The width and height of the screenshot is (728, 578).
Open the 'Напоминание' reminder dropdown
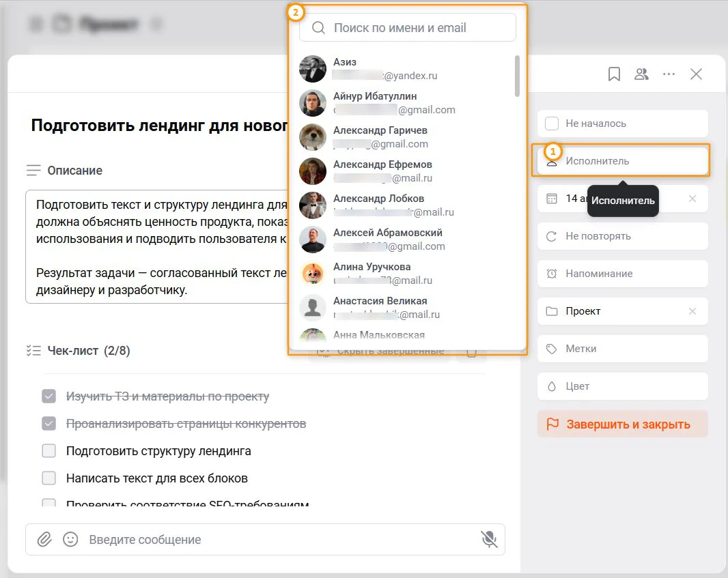622,274
